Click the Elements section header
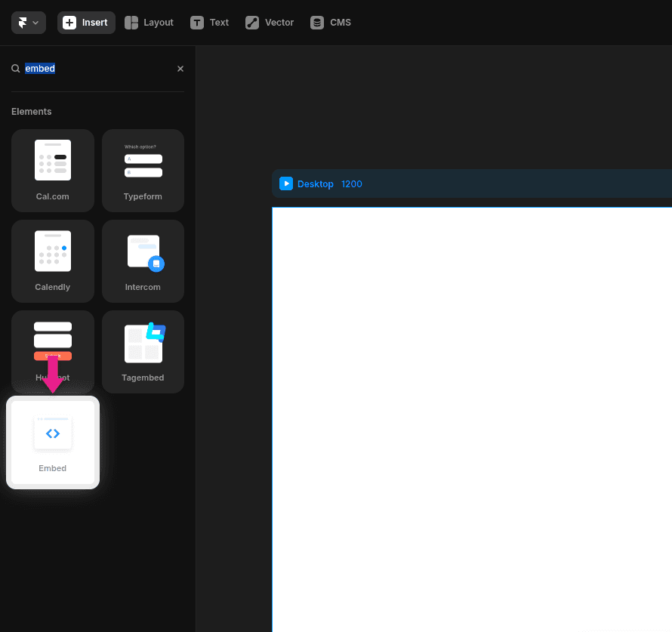Viewport: 672px width, 632px height. 31,111
